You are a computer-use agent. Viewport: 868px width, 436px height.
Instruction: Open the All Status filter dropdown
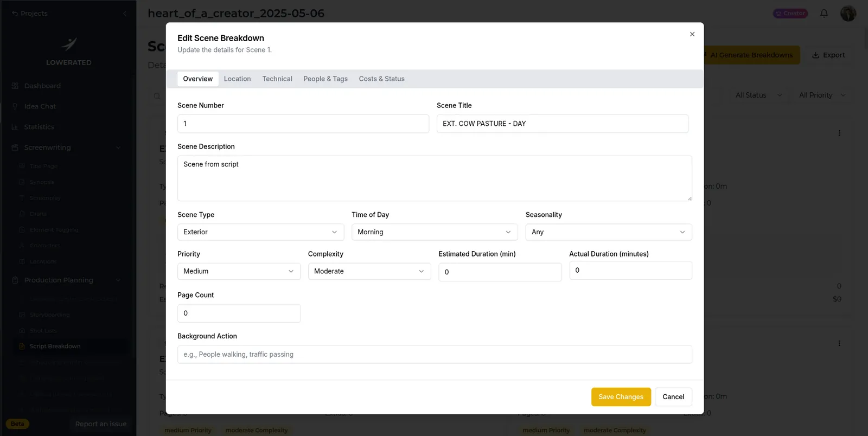[758, 95]
